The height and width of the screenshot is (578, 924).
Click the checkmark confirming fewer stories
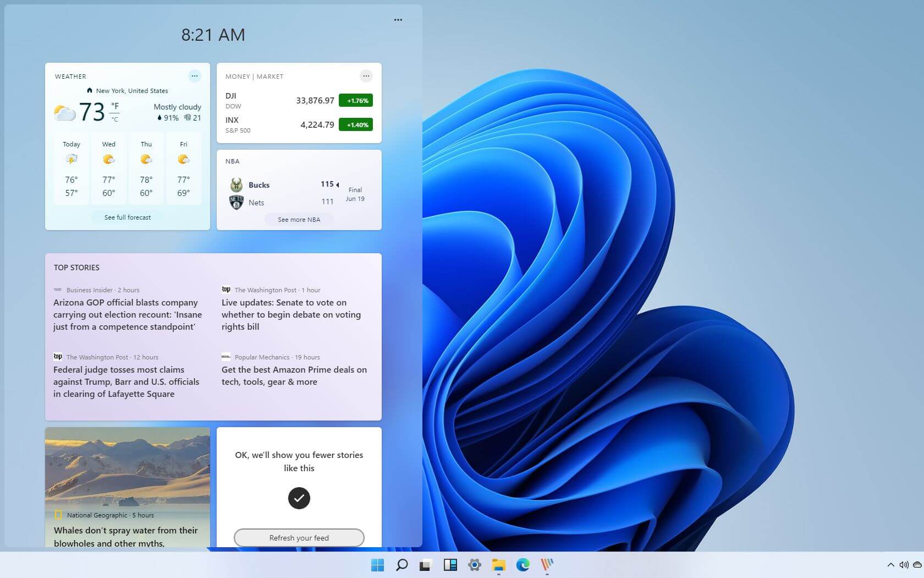(299, 498)
